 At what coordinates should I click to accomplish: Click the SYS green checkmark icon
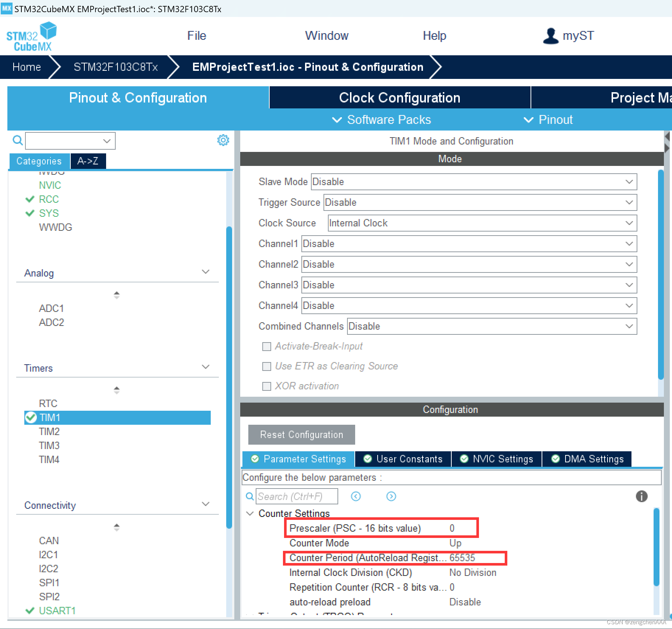(29, 213)
